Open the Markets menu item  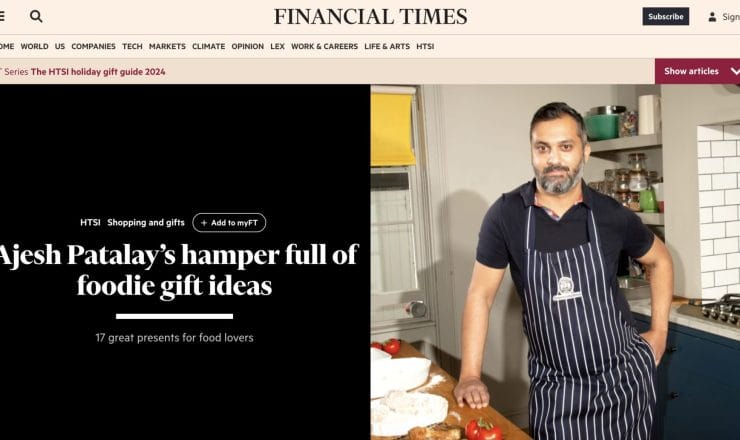tap(167, 46)
